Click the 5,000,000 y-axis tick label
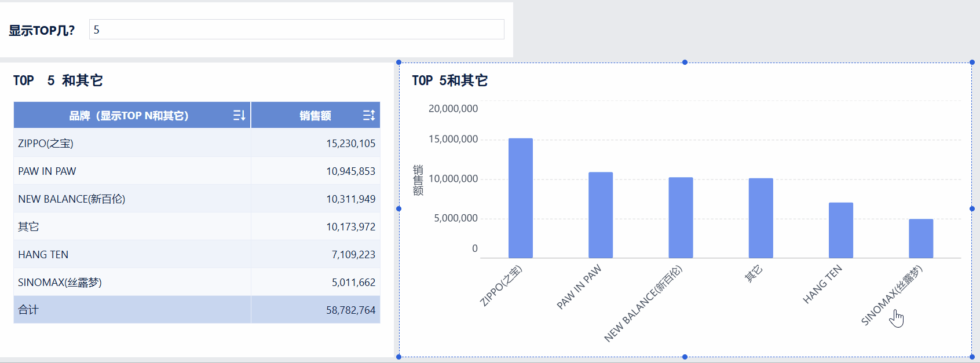 [456, 218]
